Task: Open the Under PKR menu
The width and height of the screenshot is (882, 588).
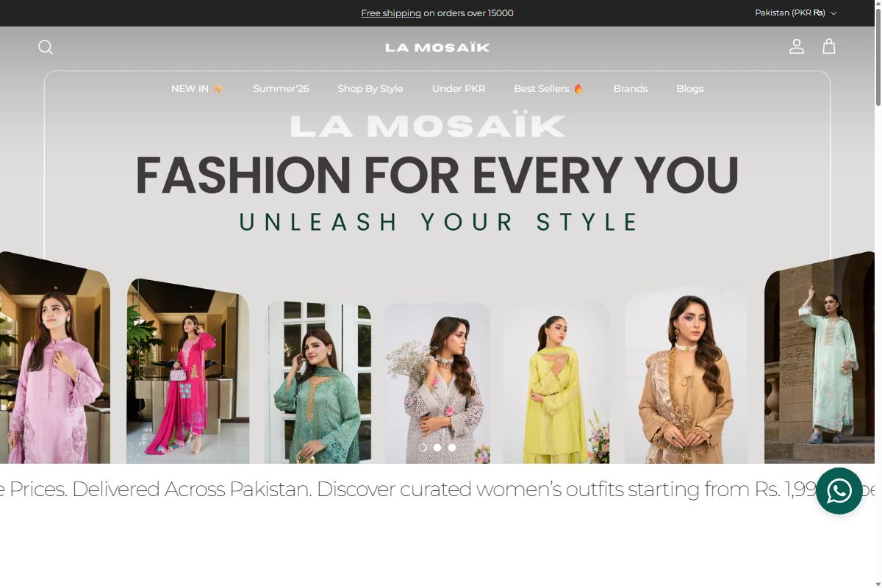Action: click(459, 88)
